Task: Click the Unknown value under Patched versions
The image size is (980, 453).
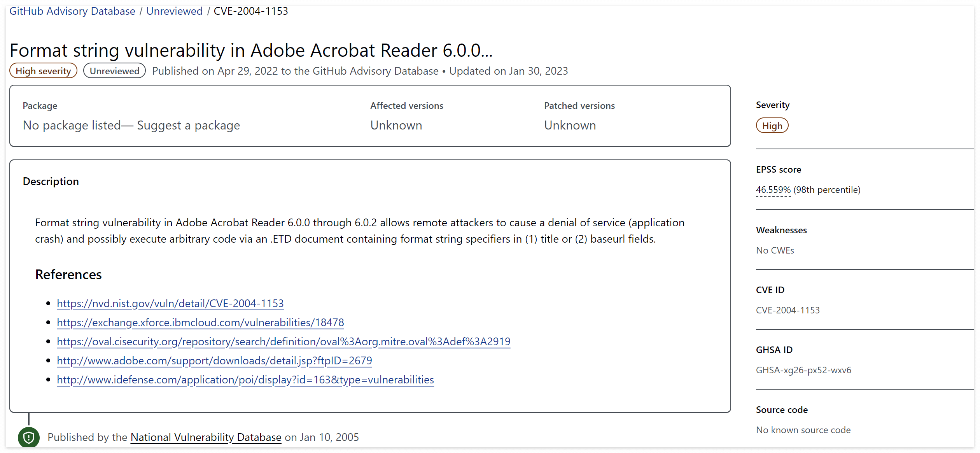Action: [x=570, y=125]
